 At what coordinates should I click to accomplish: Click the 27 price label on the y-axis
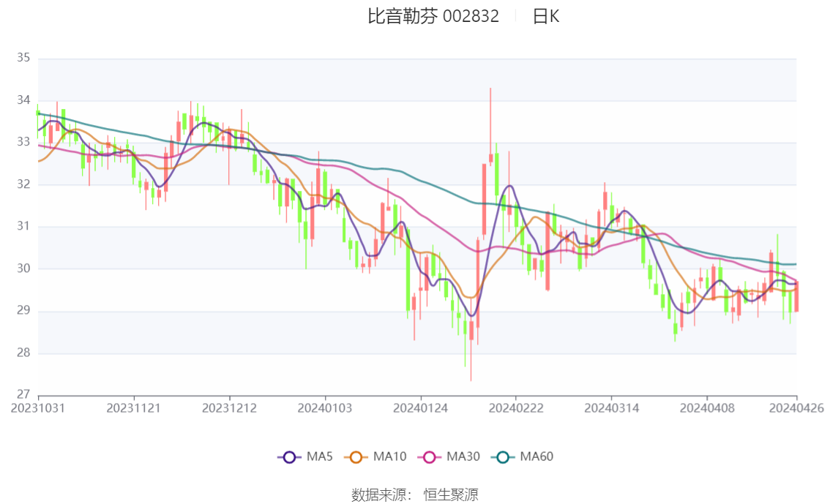click(x=23, y=395)
